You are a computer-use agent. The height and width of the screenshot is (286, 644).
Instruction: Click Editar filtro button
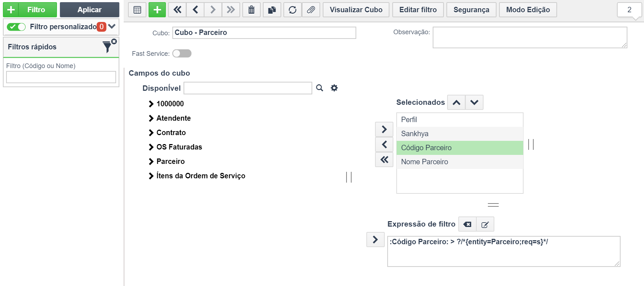click(418, 10)
